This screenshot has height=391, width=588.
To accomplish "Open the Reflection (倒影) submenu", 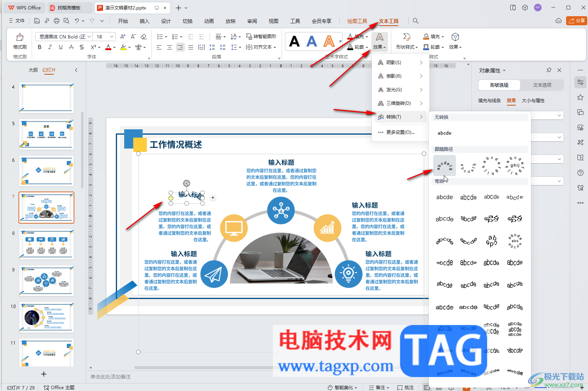I will pyautogui.click(x=400, y=76).
